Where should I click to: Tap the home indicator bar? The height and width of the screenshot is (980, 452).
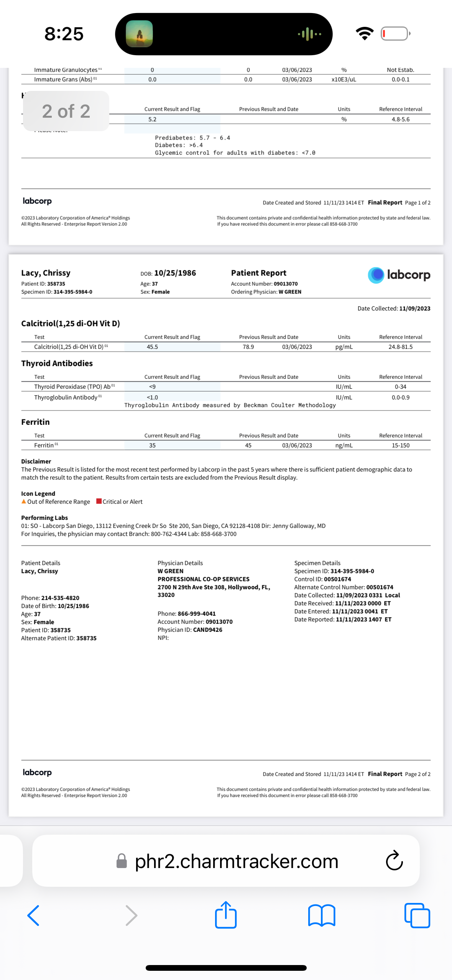pos(226,968)
